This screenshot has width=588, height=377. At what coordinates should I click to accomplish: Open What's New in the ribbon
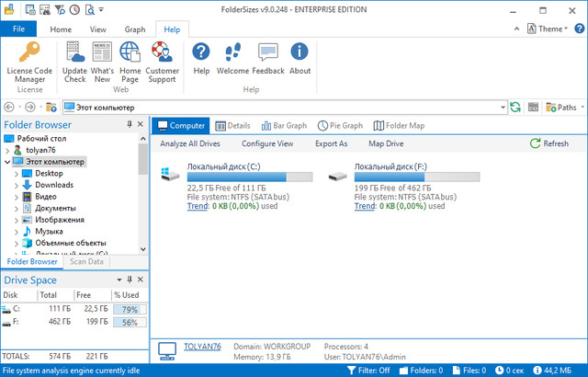(x=102, y=59)
